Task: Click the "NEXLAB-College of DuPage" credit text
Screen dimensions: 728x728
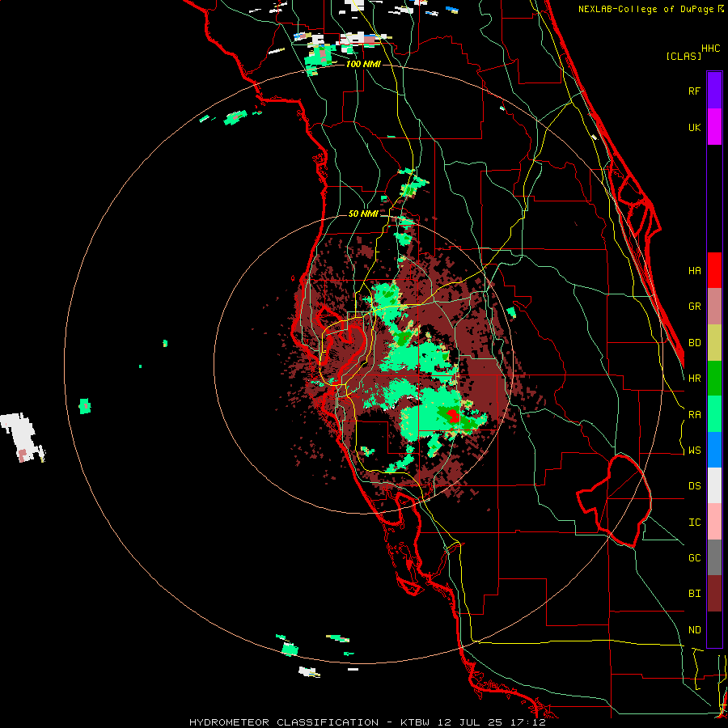Action: tap(645, 9)
